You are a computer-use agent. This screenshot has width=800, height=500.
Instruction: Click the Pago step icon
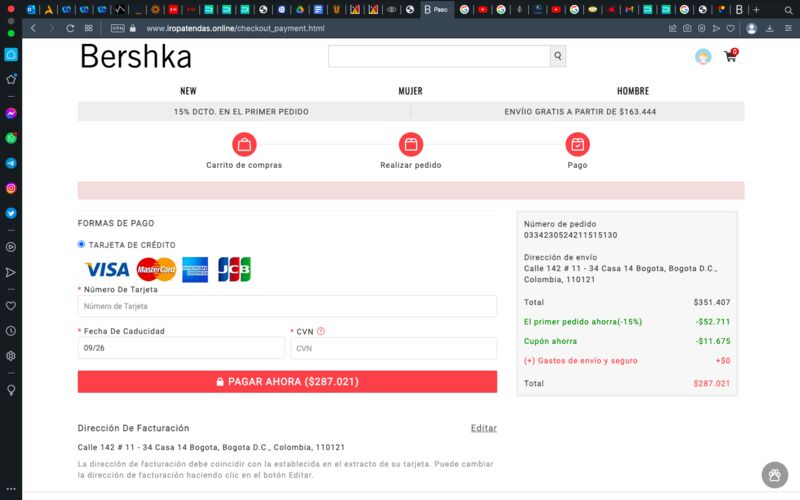(578, 145)
